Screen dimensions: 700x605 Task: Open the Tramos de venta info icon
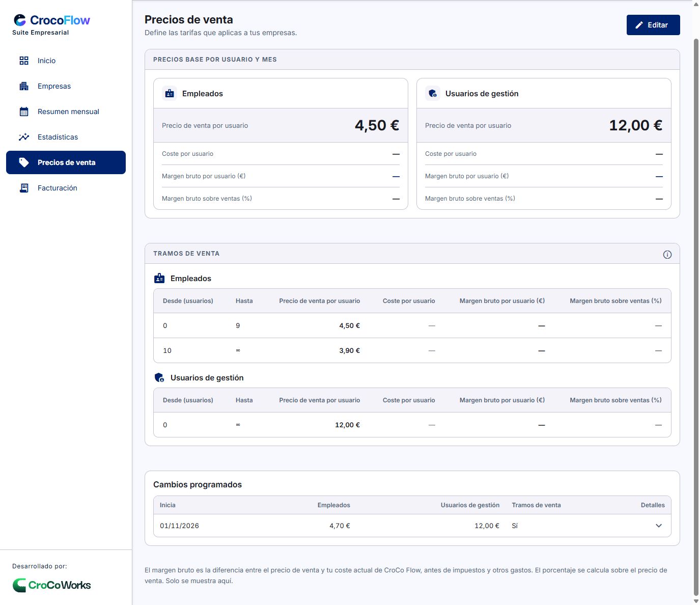click(x=667, y=255)
